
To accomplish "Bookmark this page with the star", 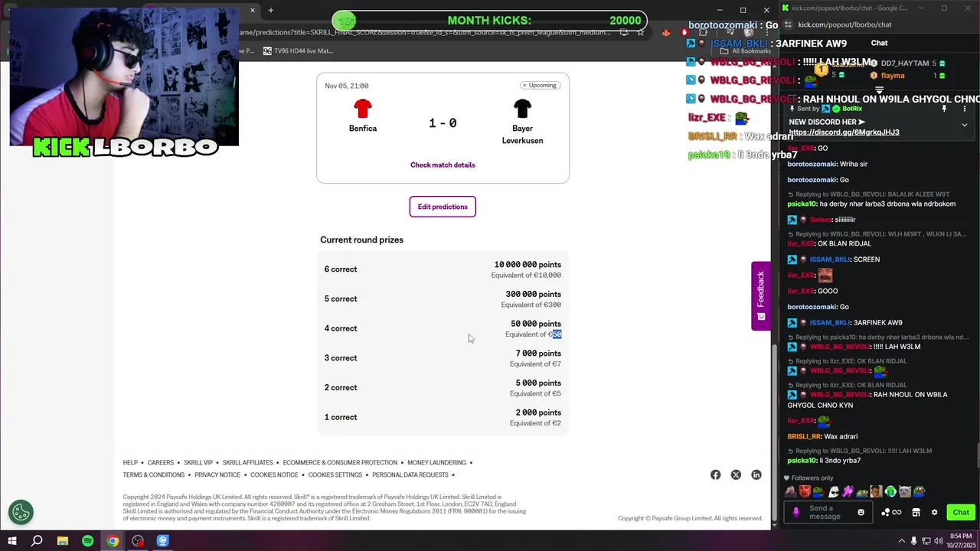I will tap(641, 32).
